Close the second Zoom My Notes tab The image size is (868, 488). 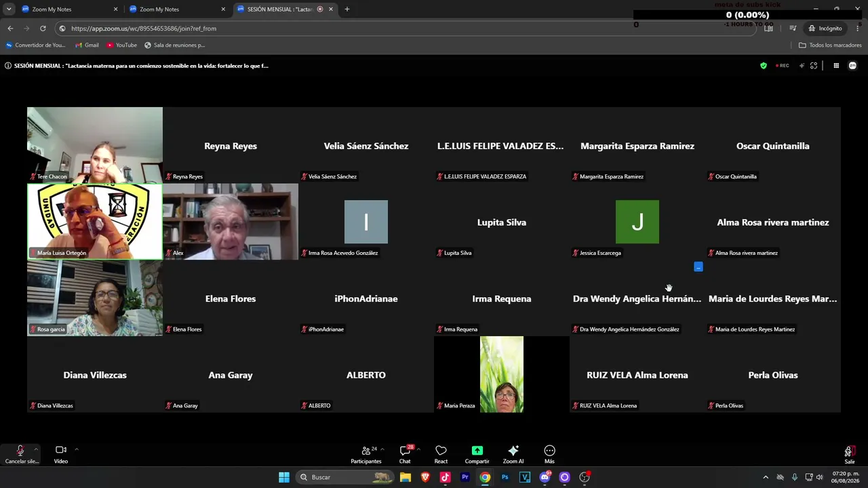(223, 9)
